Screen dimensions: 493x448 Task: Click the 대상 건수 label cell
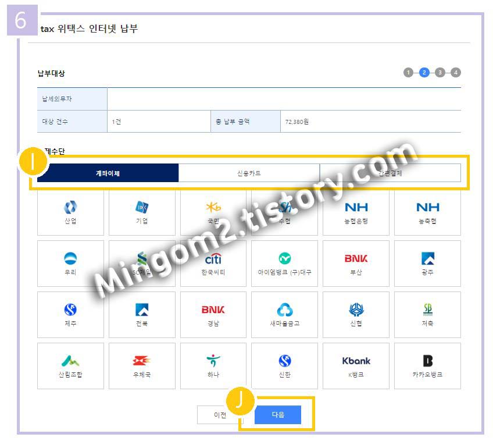(72, 121)
